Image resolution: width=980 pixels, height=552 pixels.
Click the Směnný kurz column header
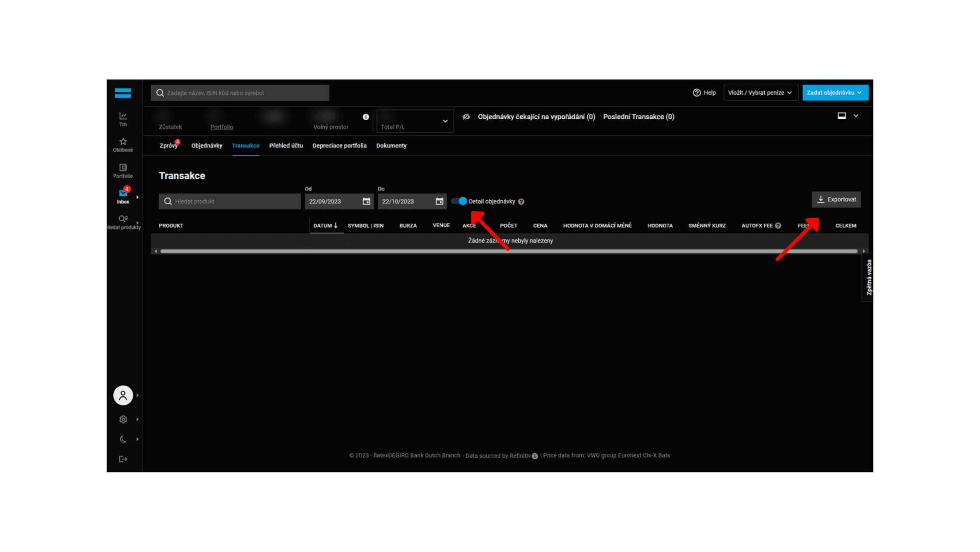point(707,226)
